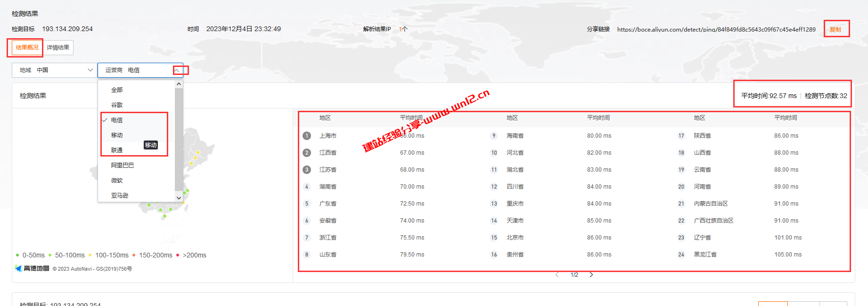This screenshot has width=868, height=306.
Task: Click rank number 3 badge
Action: [307, 170]
